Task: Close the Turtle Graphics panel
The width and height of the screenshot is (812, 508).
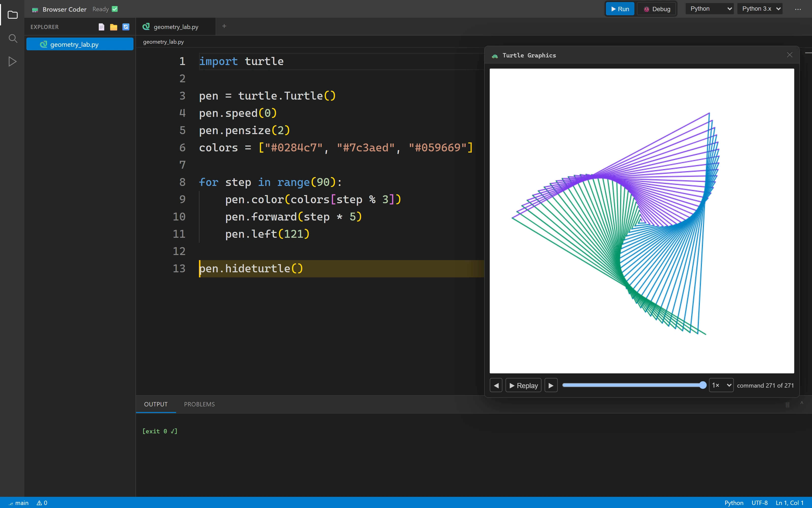Action: click(x=789, y=55)
